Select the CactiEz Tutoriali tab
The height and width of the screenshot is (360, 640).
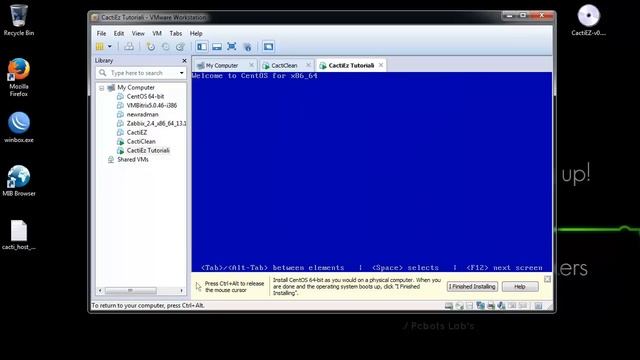point(351,65)
